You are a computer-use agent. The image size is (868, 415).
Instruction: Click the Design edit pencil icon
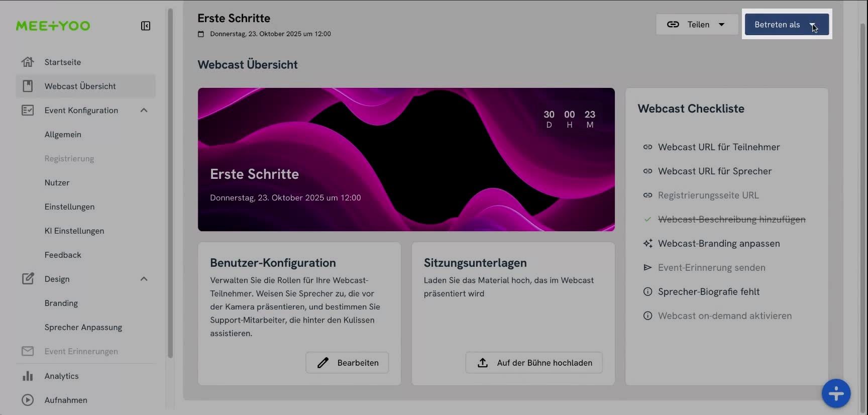28,279
